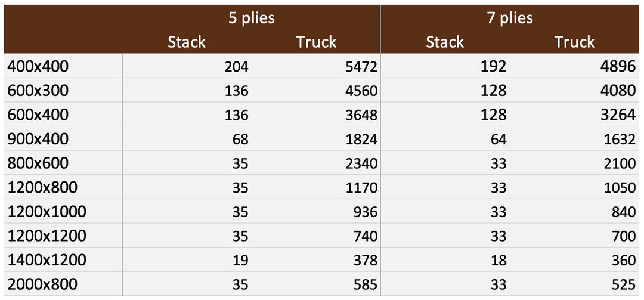Click the cell containing 192
The width and height of the screenshot is (644, 300).
coord(494,67)
